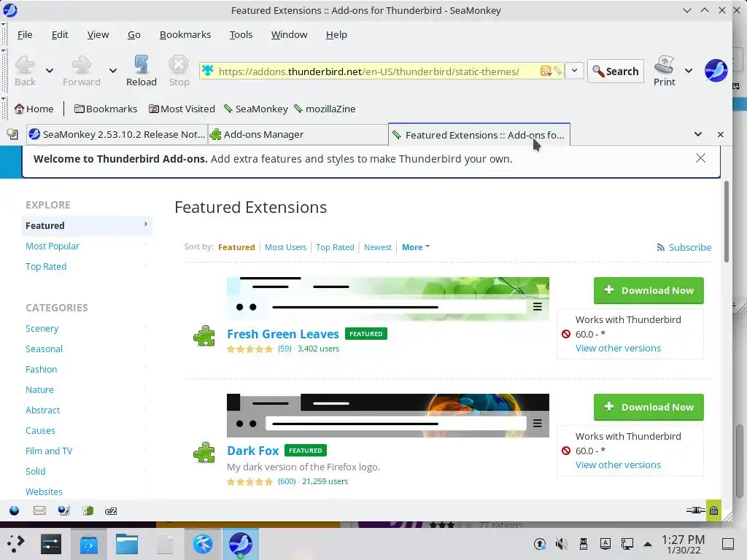747x560 pixels.
Task: Open the Nature category link
Action: [39, 390]
